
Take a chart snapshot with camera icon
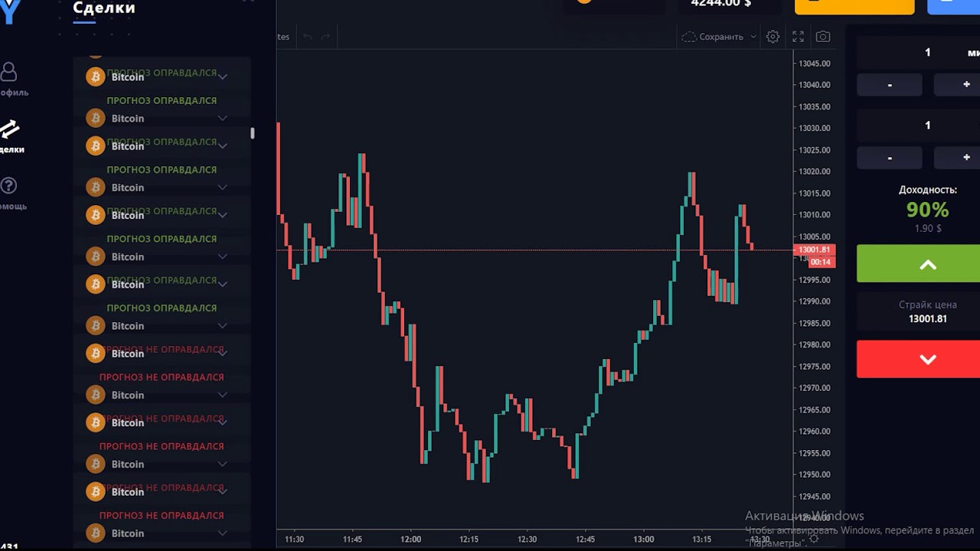pos(823,37)
